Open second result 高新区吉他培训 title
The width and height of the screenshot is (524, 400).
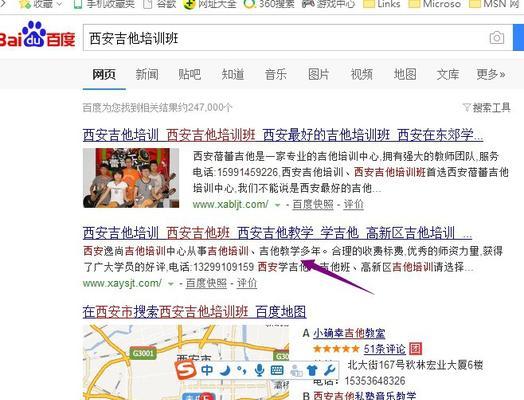pyautogui.click(x=277, y=233)
